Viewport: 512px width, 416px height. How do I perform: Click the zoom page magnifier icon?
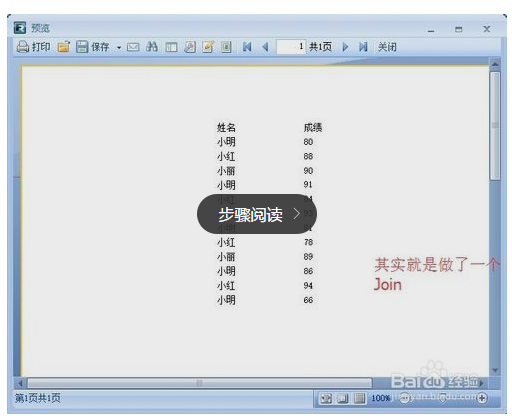(190, 47)
